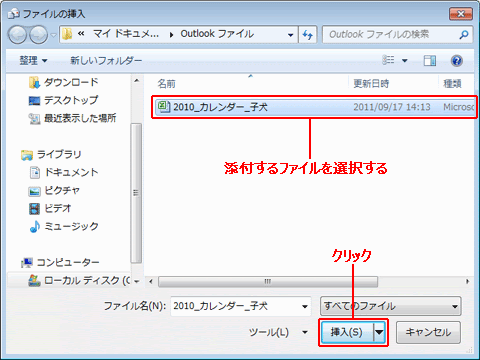
Task: Select コンピューター in the navigation pane
Action: click(60, 262)
